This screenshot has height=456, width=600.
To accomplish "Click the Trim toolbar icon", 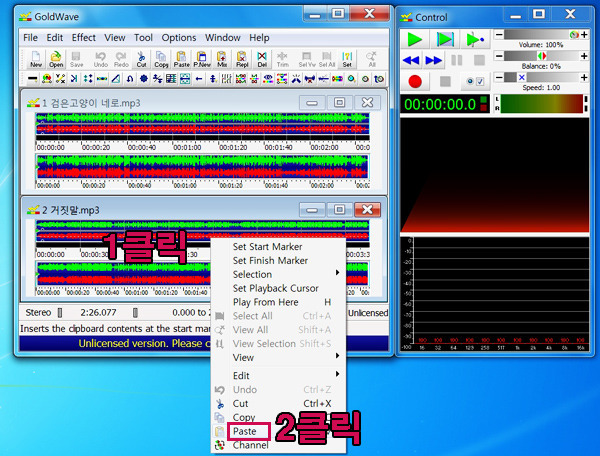I will click(282, 59).
